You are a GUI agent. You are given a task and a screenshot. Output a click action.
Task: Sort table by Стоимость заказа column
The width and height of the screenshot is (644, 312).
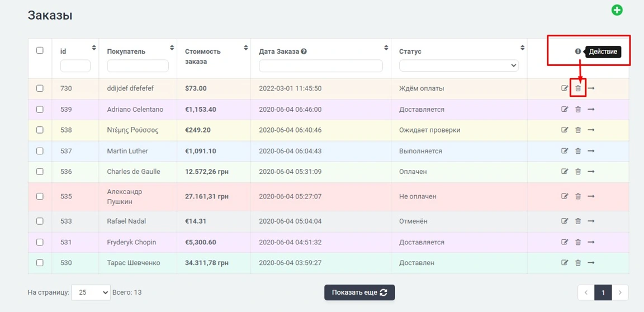click(245, 48)
